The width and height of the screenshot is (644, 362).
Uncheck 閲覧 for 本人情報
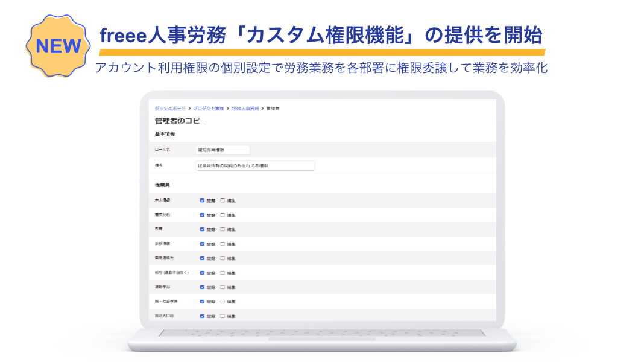click(203, 200)
